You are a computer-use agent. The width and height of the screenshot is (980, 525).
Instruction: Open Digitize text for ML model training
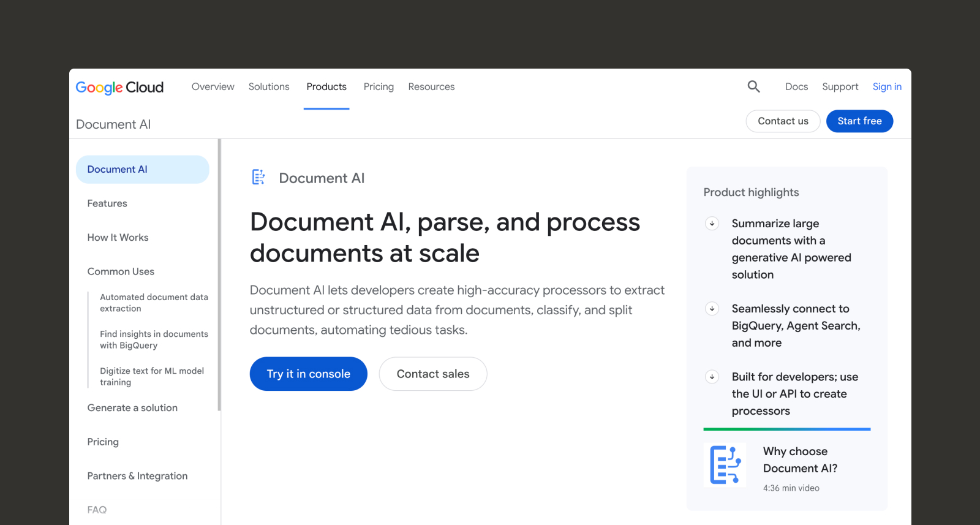pyautogui.click(x=152, y=376)
